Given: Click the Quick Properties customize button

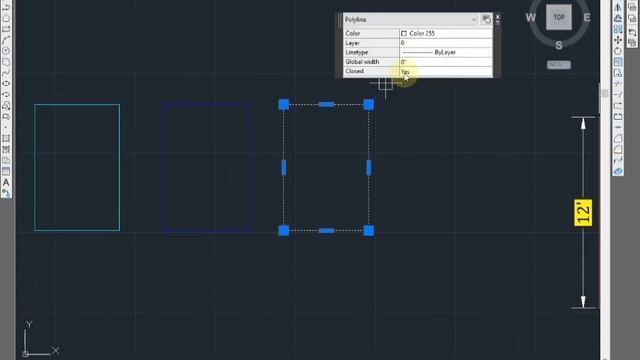Looking at the screenshot, I should [x=486, y=19].
